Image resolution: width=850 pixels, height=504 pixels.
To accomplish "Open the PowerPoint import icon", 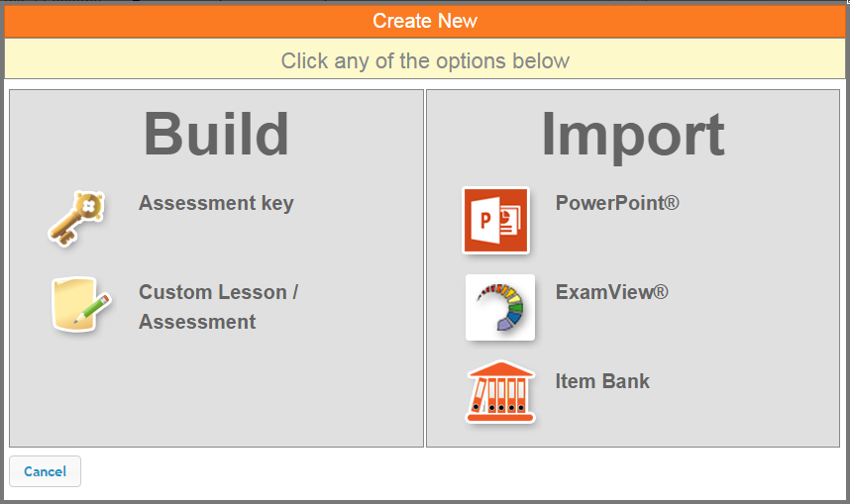I will 495,220.
